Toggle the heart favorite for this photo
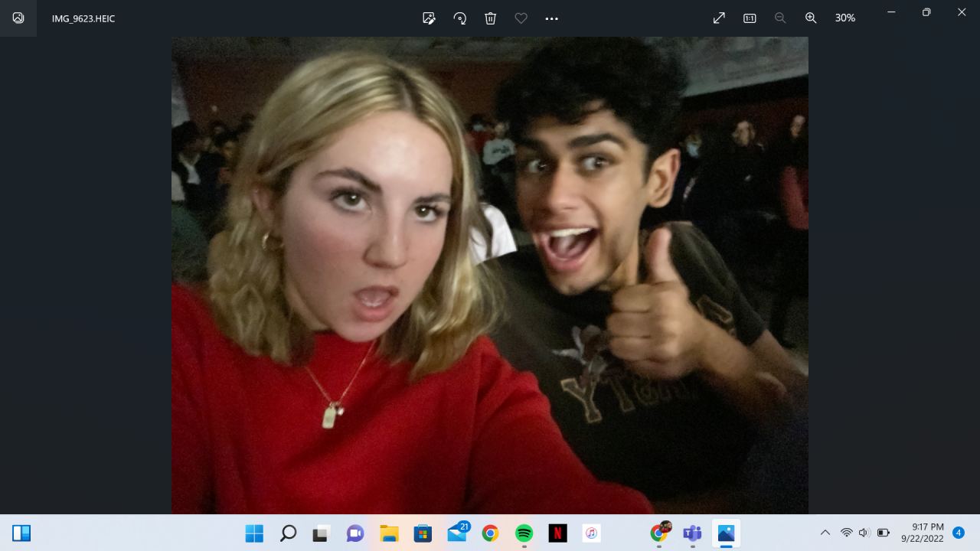This screenshot has height=551, width=980. click(521, 18)
